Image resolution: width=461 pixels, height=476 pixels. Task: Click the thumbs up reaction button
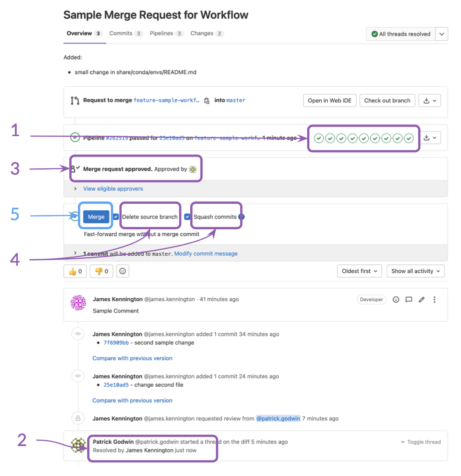coord(75,271)
